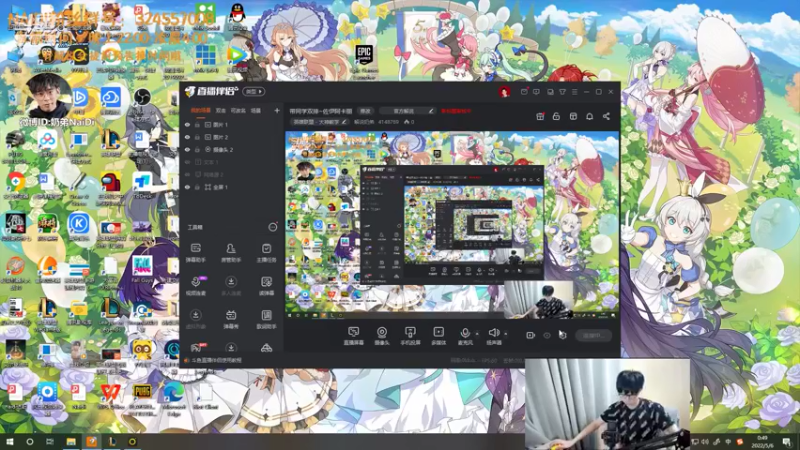Switch to the second scene tab
This screenshot has width=800, height=450.
coord(221,110)
